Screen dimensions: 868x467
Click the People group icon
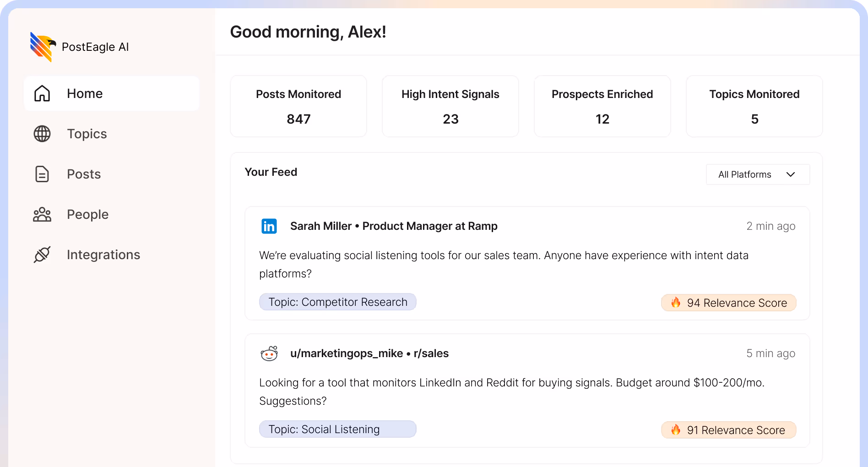coord(42,214)
